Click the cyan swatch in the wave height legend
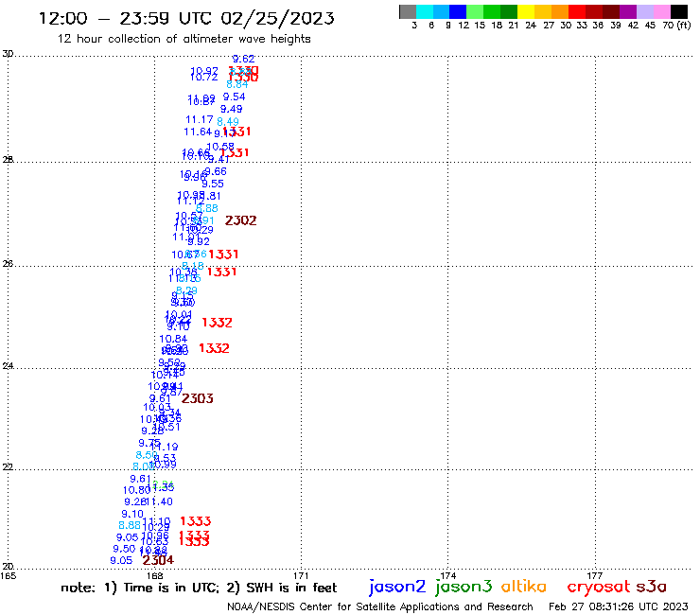The width and height of the screenshot is (700, 615). [425, 11]
